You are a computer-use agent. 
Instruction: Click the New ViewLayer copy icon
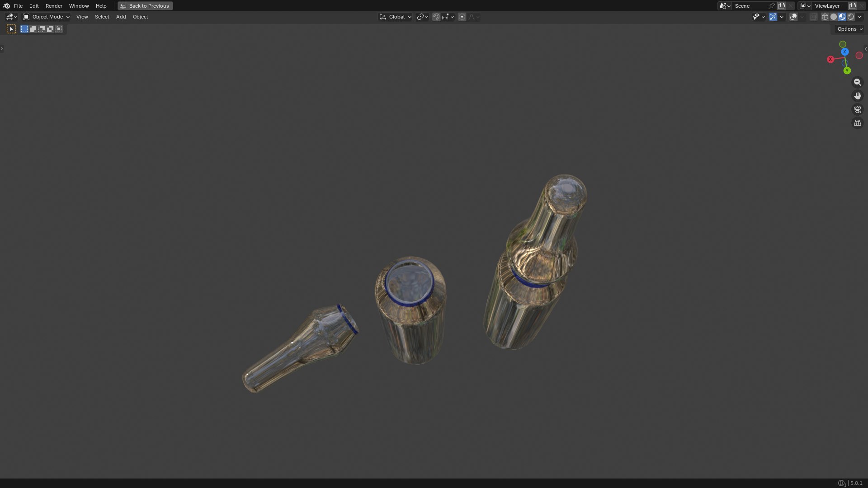click(853, 6)
